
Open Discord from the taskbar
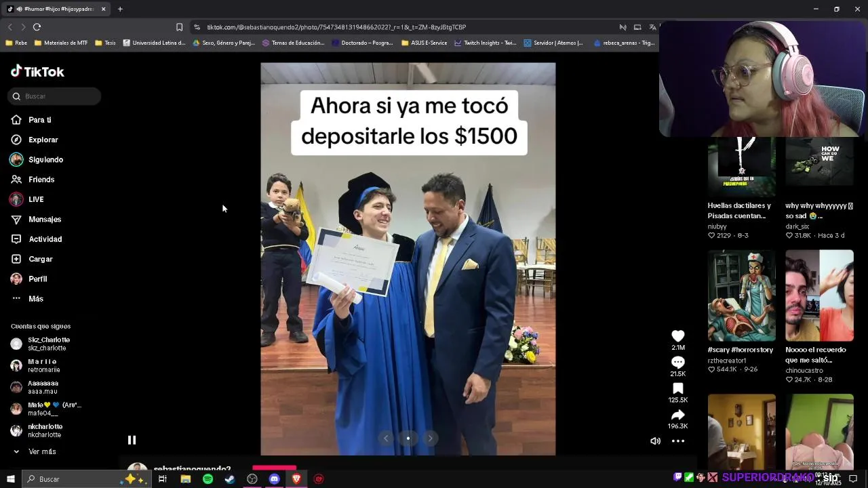pyautogui.click(x=274, y=479)
